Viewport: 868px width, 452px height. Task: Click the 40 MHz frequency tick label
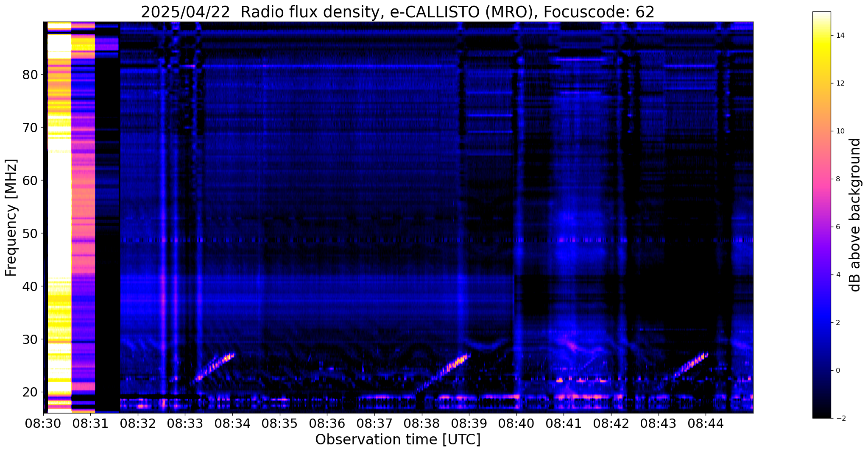tap(30, 286)
